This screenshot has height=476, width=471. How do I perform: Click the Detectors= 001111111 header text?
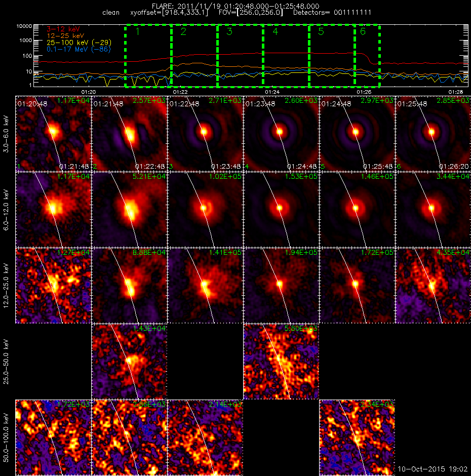[x=332, y=13]
